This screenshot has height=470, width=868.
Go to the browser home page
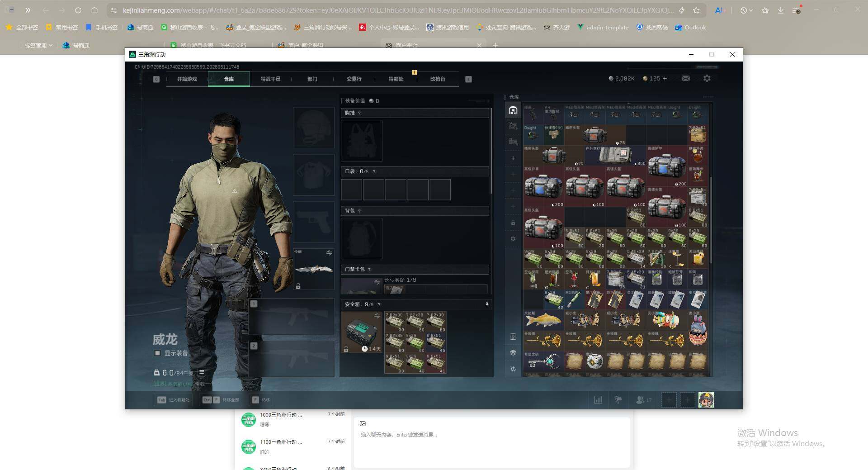94,10
